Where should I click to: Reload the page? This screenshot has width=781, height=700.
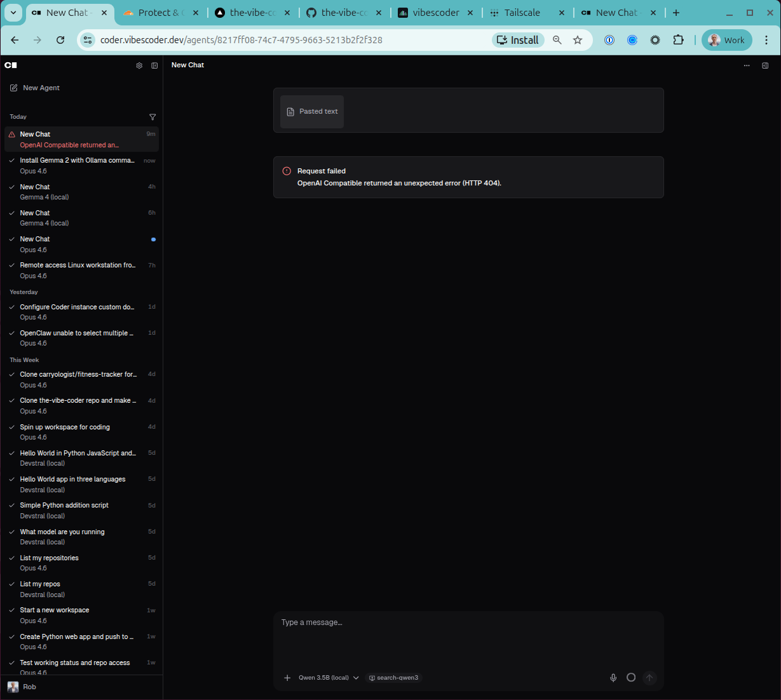coord(60,40)
